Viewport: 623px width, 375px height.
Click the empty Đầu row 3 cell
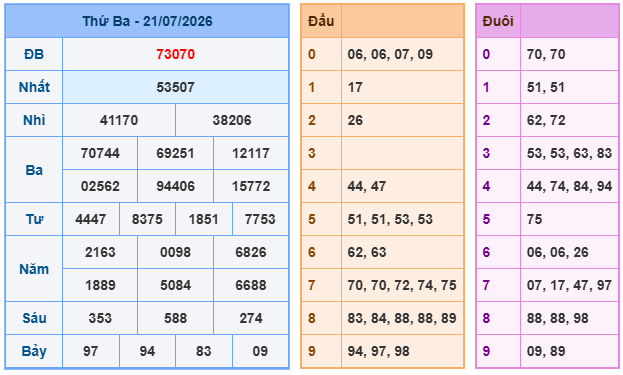(x=402, y=153)
